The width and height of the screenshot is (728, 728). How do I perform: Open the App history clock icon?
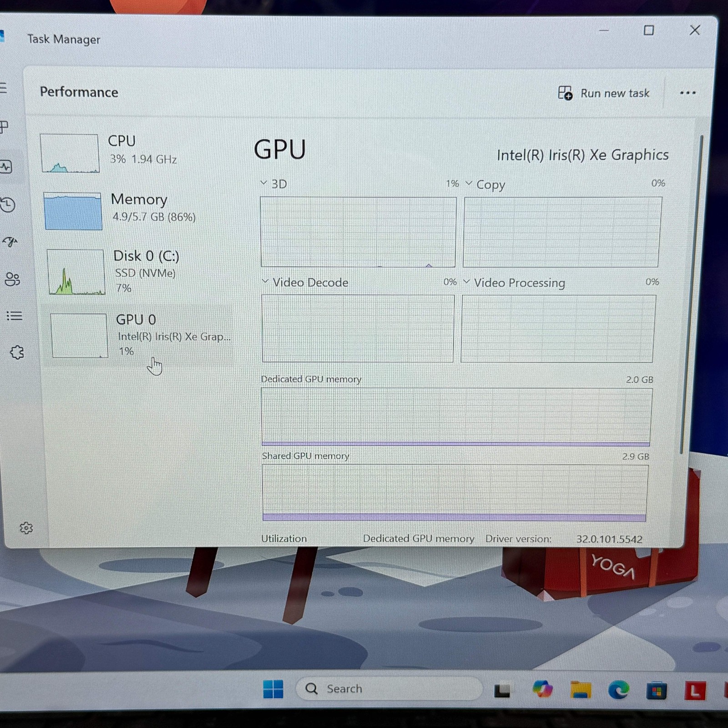tap(8, 205)
